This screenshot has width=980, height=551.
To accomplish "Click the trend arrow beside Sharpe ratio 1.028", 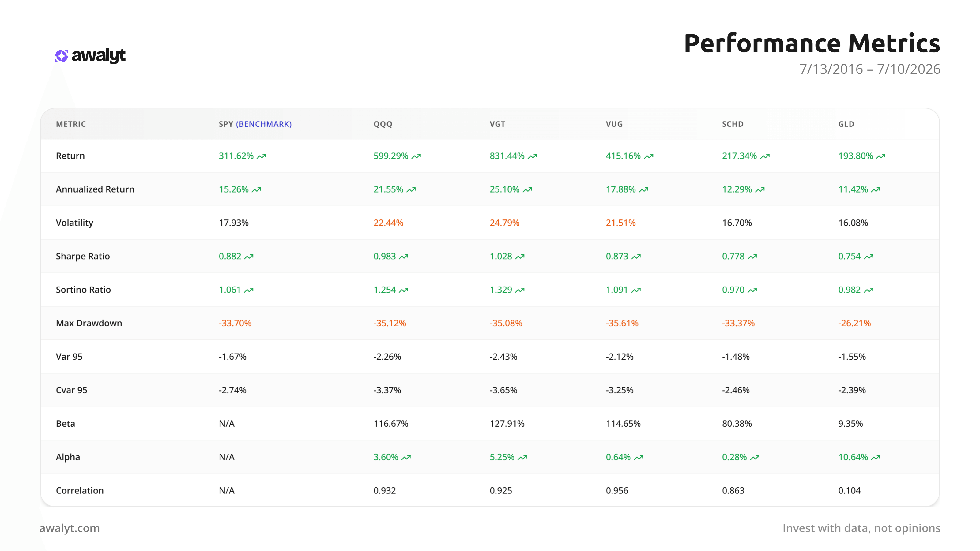I will (x=520, y=257).
